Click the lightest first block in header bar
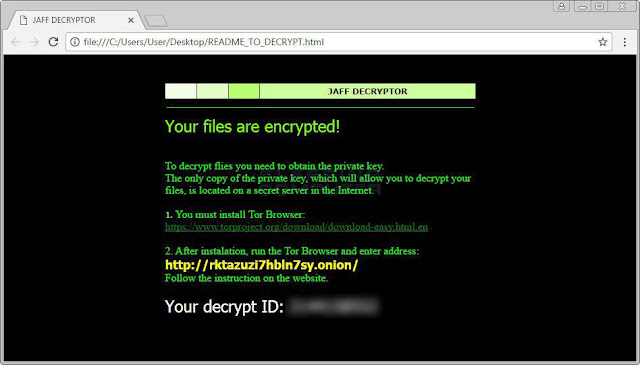Screen dimensions: 640x365 180,91
